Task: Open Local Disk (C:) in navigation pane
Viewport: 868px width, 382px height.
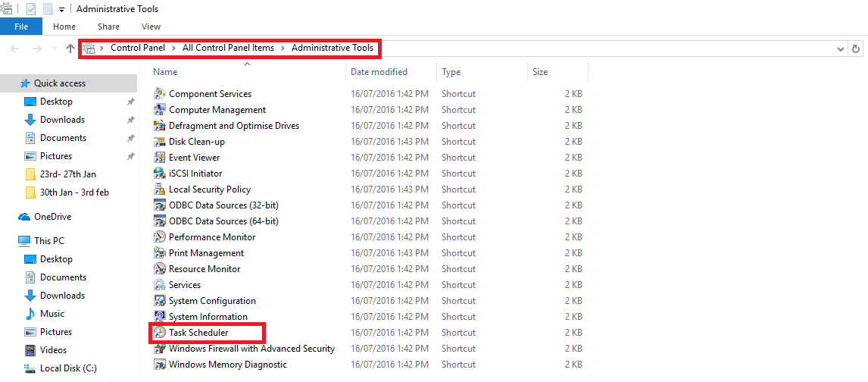Action: (69, 368)
